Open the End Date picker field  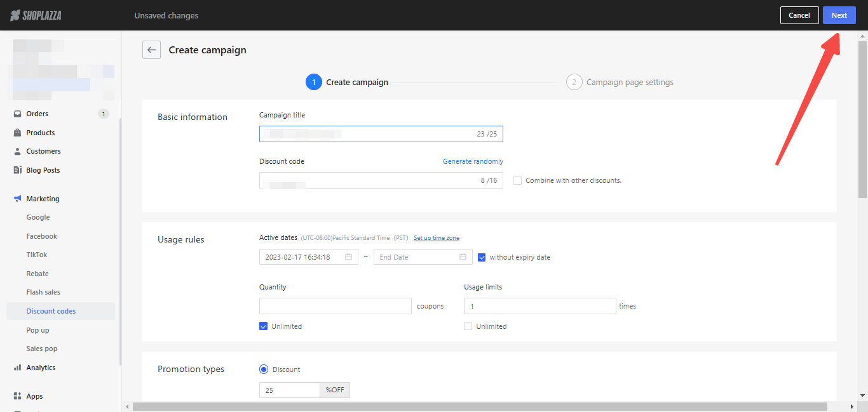[423, 257]
